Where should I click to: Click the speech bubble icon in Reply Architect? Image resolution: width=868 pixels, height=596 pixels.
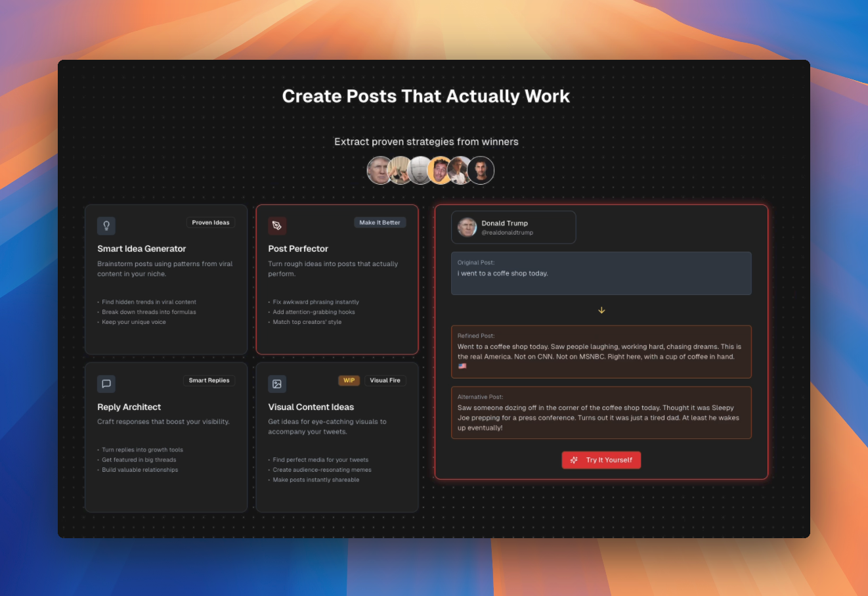106,384
